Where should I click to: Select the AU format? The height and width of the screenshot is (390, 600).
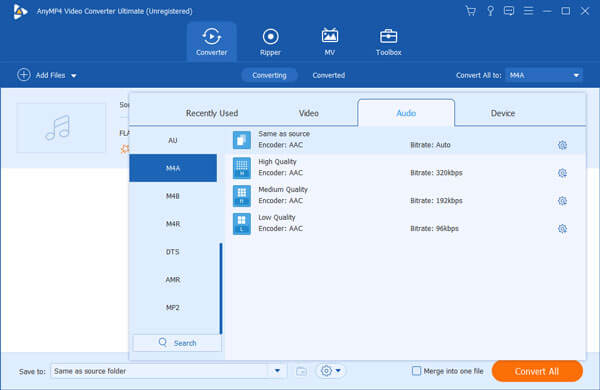coord(173,140)
